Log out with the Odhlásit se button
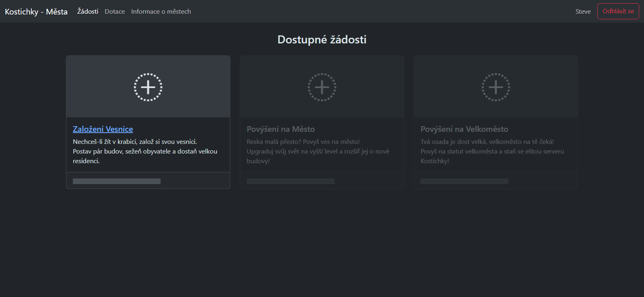Viewport: 644px width, 297px height. point(618,11)
